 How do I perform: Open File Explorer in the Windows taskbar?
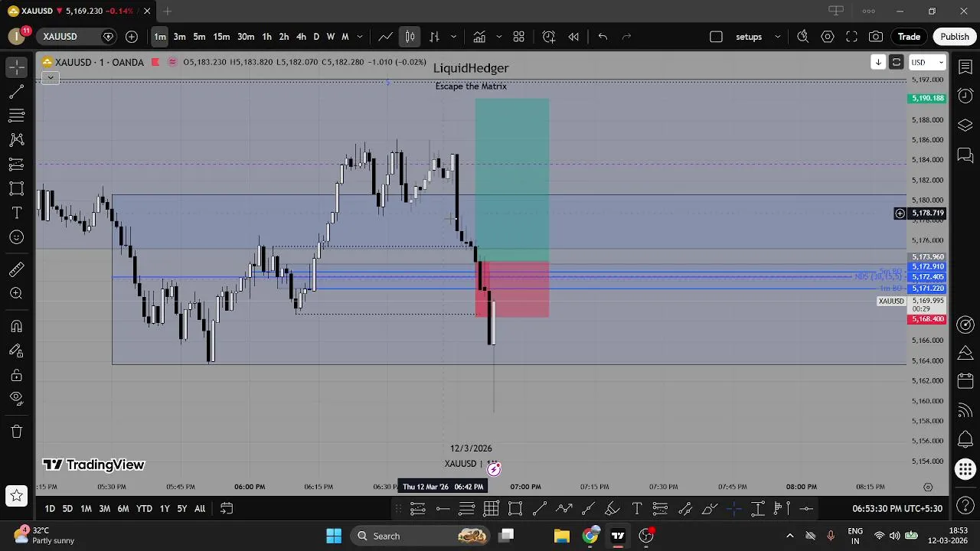(x=561, y=536)
